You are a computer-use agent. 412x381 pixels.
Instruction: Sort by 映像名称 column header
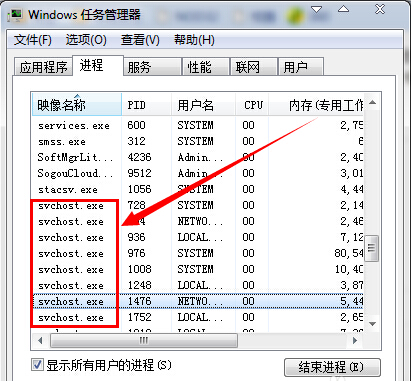coord(77,105)
